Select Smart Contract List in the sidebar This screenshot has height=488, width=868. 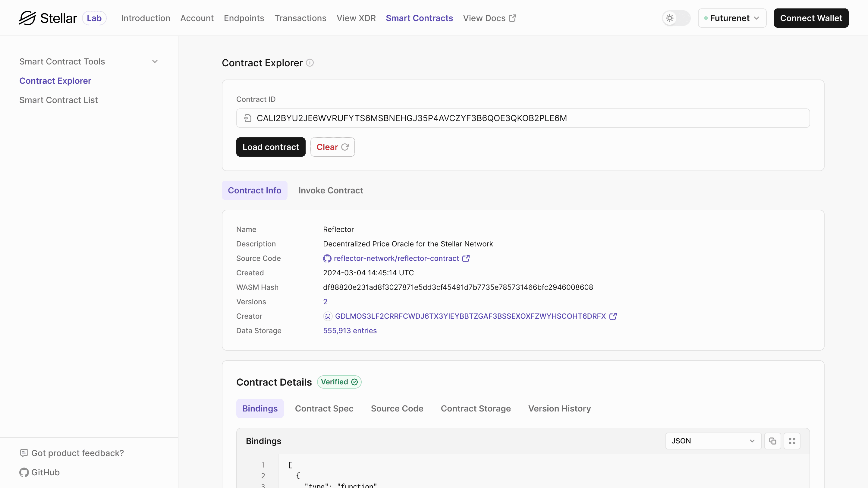coord(59,100)
